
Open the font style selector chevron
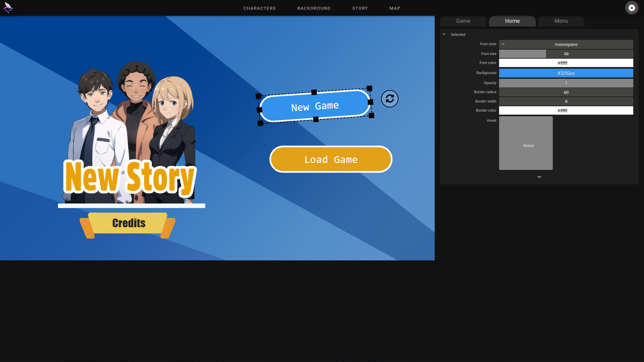click(503, 44)
